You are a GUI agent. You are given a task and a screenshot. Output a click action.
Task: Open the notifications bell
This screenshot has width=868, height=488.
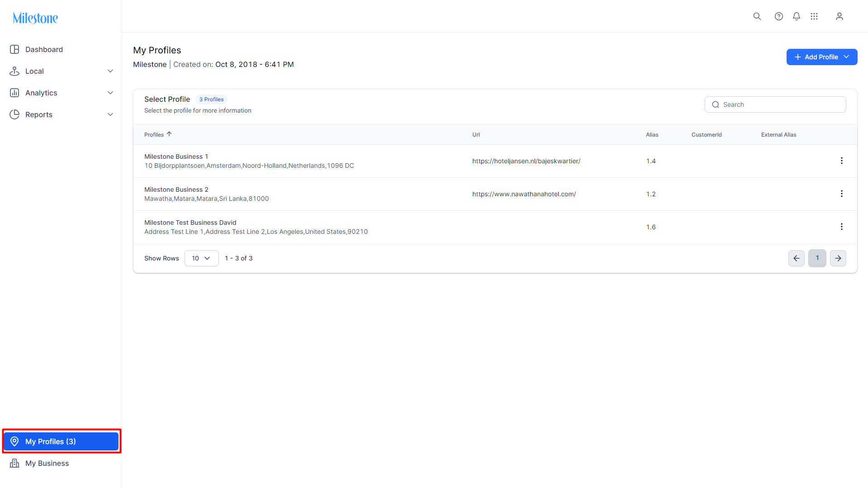(797, 16)
